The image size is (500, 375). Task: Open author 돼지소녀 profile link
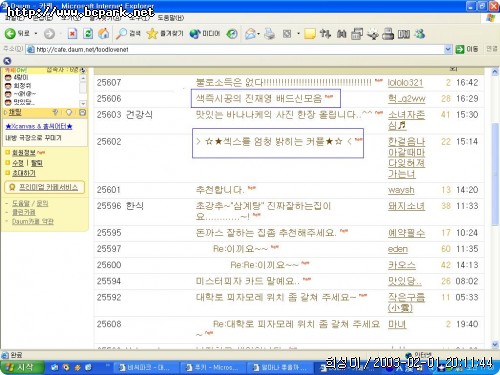tap(406, 206)
